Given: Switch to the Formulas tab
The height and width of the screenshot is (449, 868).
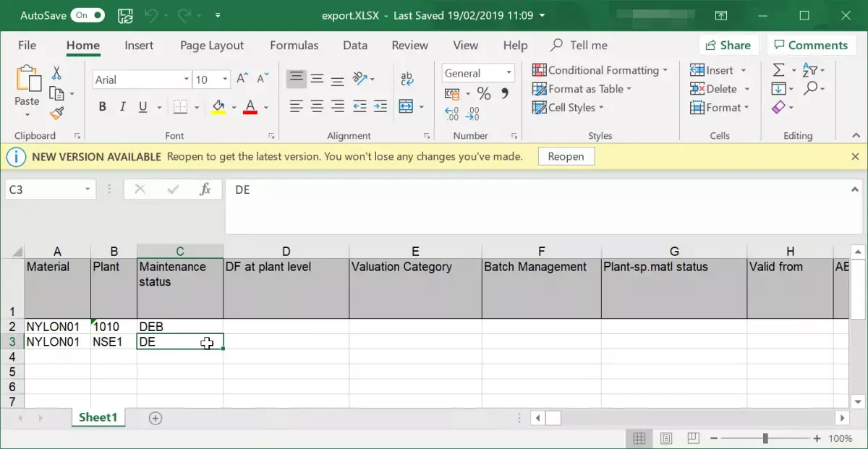Looking at the screenshot, I should click(x=294, y=45).
